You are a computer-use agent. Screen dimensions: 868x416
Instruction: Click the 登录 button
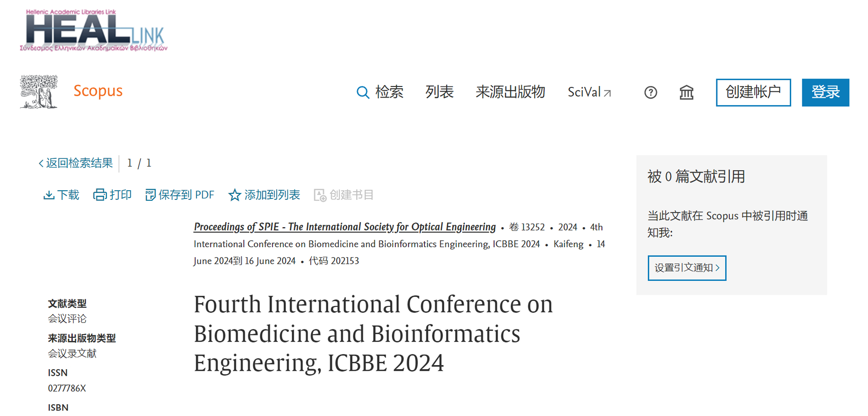pyautogui.click(x=825, y=93)
